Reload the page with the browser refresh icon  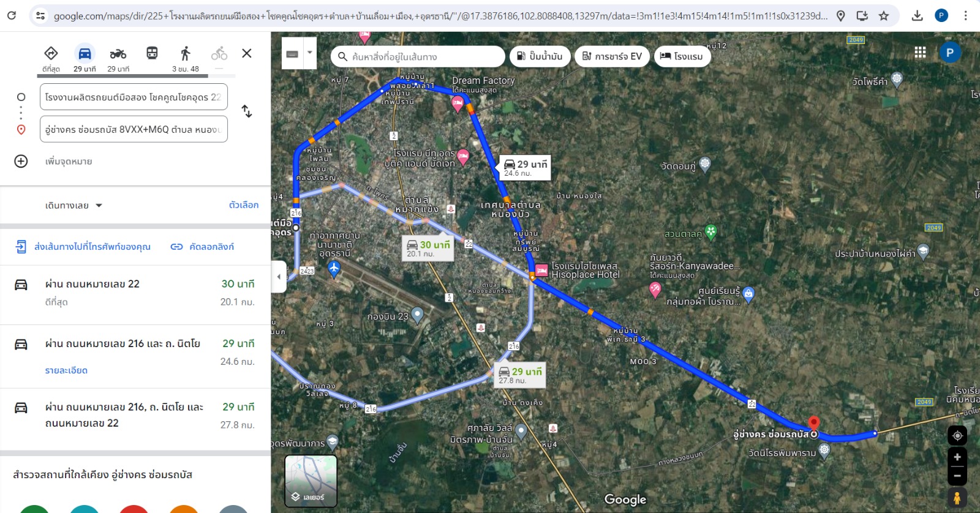(11, 15)
